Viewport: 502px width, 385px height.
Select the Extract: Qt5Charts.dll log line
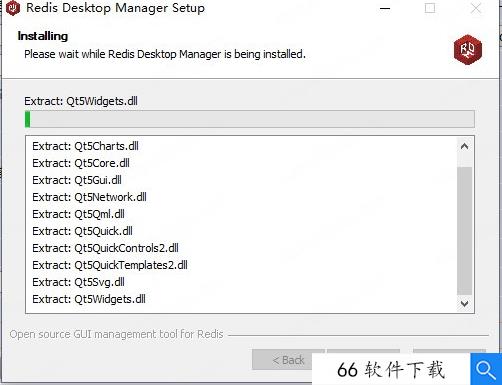pos(85,146)
